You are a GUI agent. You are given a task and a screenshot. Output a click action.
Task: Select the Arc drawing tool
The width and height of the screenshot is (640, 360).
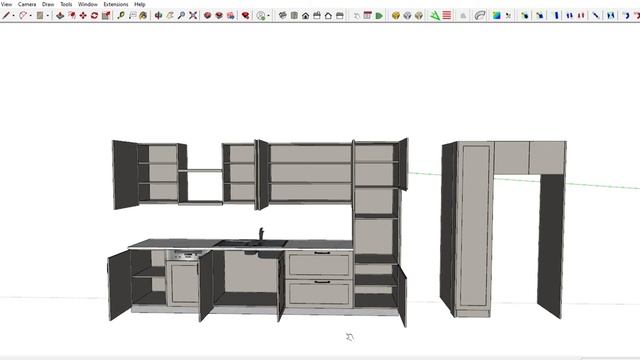[23, 16]
